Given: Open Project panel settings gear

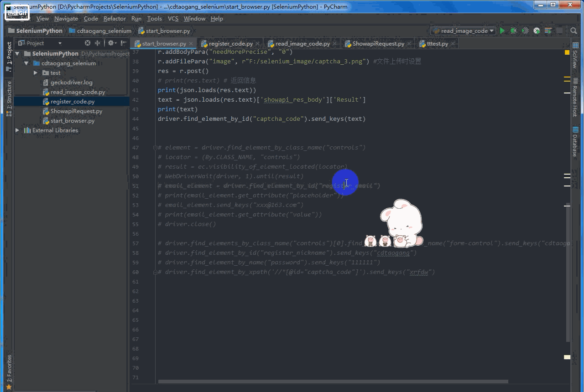Looking at the screenshot, I should coord(111,43).
